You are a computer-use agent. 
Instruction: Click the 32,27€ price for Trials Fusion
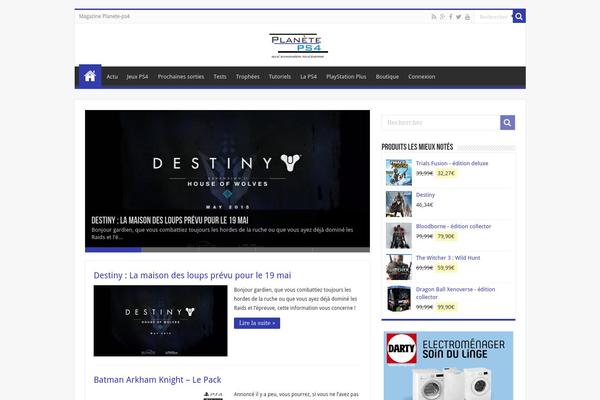[446, 173]
